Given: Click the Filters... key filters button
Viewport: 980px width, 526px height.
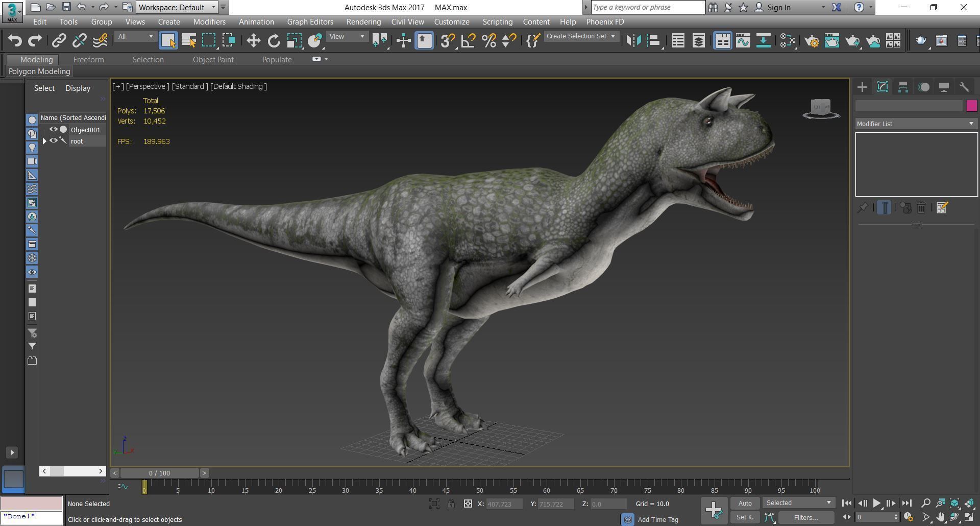Looking at the screenshot, I should tap(806, 517).
